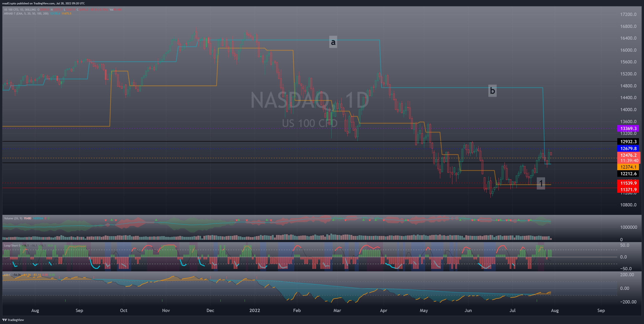This screenshot has width=644, height=324.
Task: Click the red 11539.9 price label
Action: (x=629, y=183)
